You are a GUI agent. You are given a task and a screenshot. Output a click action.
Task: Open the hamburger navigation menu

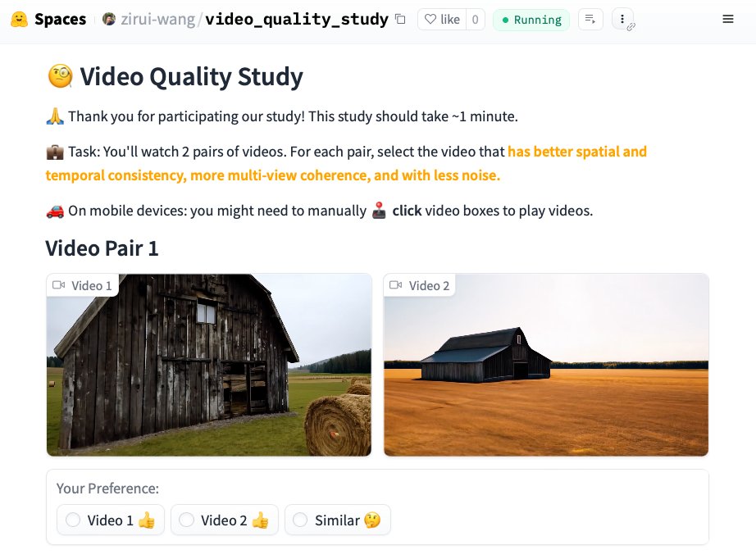pyautogui.click(x=728, y=20)
